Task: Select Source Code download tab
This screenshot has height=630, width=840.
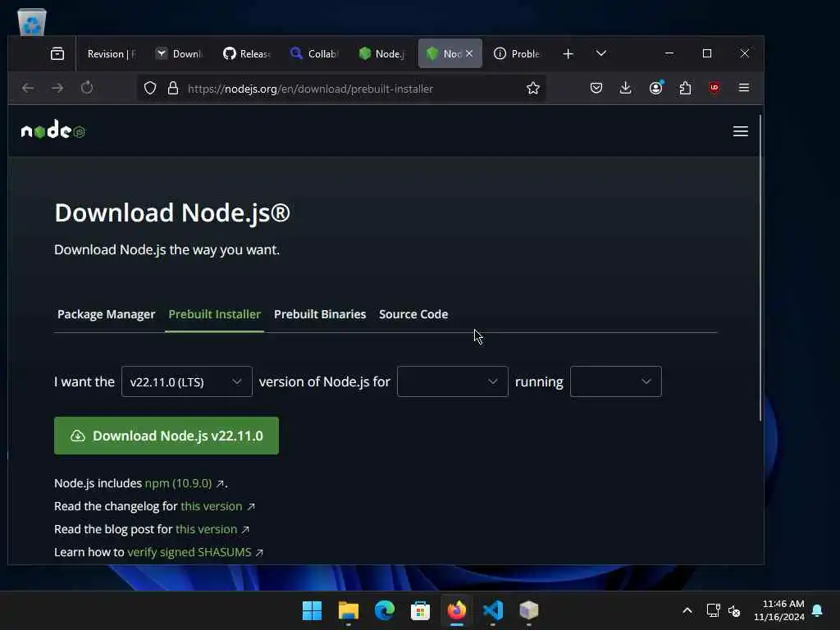Action: click(x=413, y=314)
